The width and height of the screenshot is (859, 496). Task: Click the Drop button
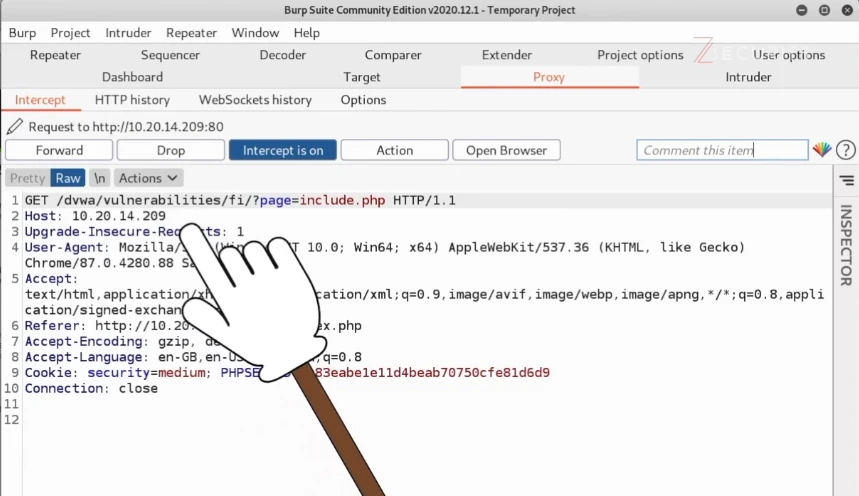[171, 150]
